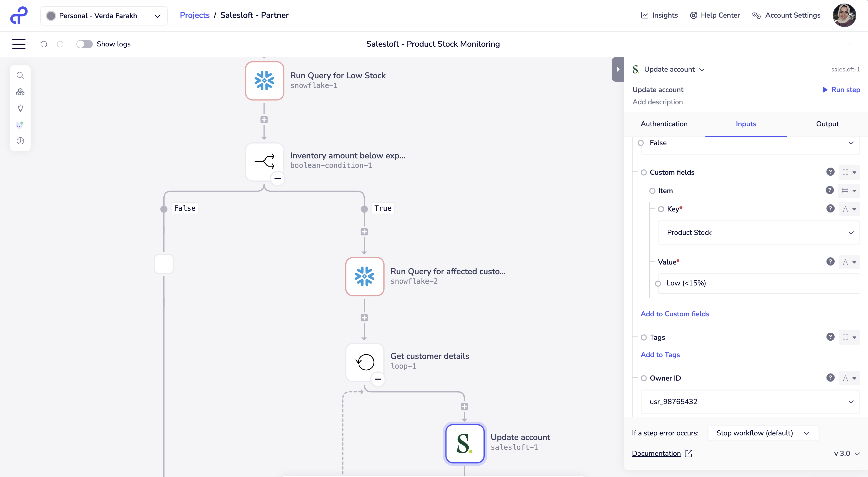Click the Workato logo icon
This screenshot has height=477, width=868.
click(19, 15)
